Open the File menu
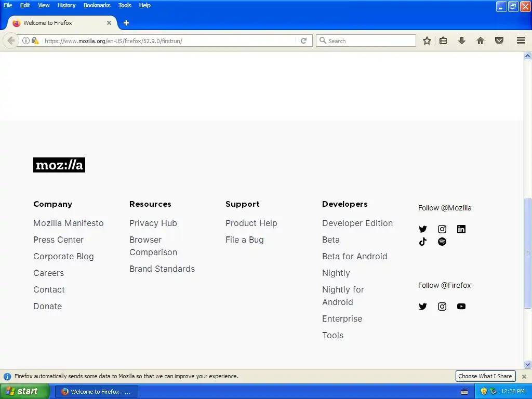The height and width of the screenshot is (399, 532). (8, 5)
